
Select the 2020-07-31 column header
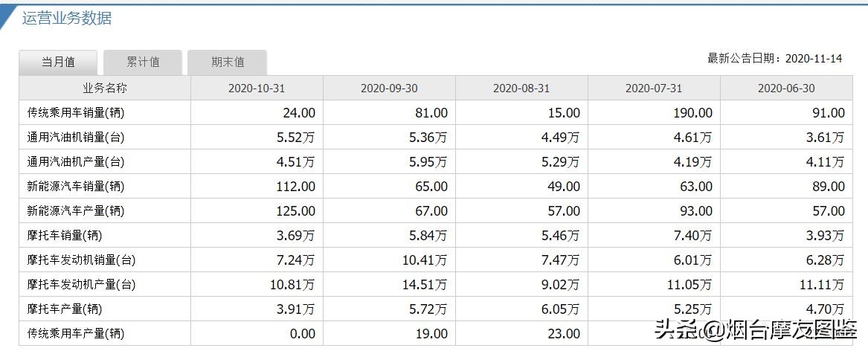pos(654,88)
